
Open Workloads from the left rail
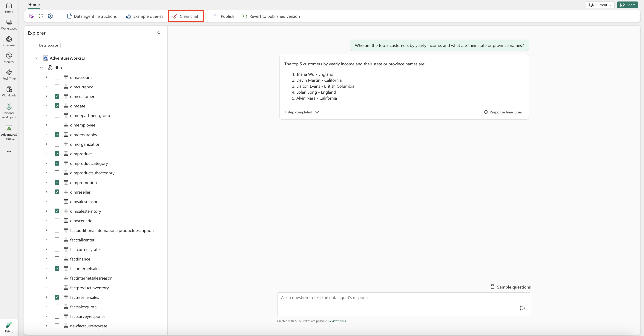9,91
